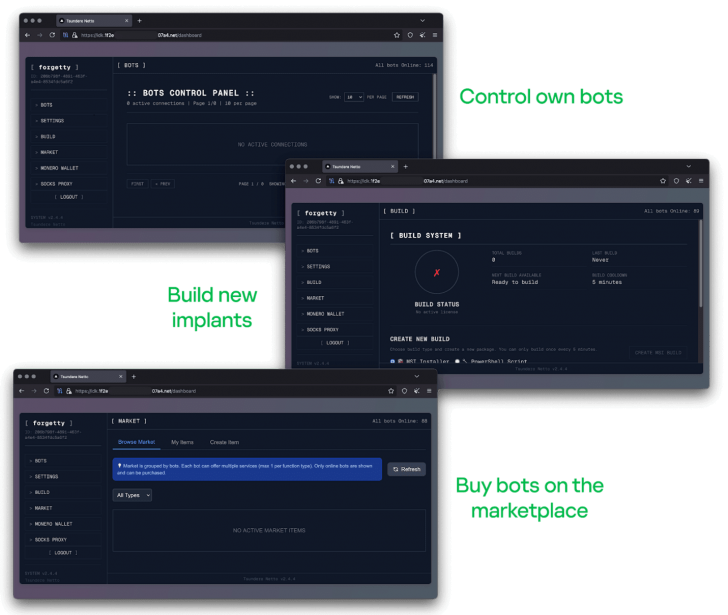728x615 pixels.
Task: Open SOCKS PROXY in Bots window sidebar
Action: tap(69, 184)
